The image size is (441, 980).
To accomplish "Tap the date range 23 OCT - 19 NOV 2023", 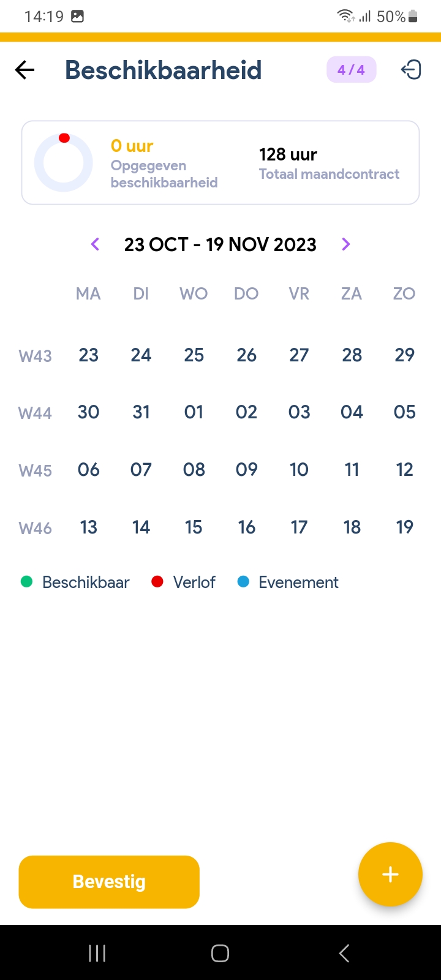I will coord(221,244).
